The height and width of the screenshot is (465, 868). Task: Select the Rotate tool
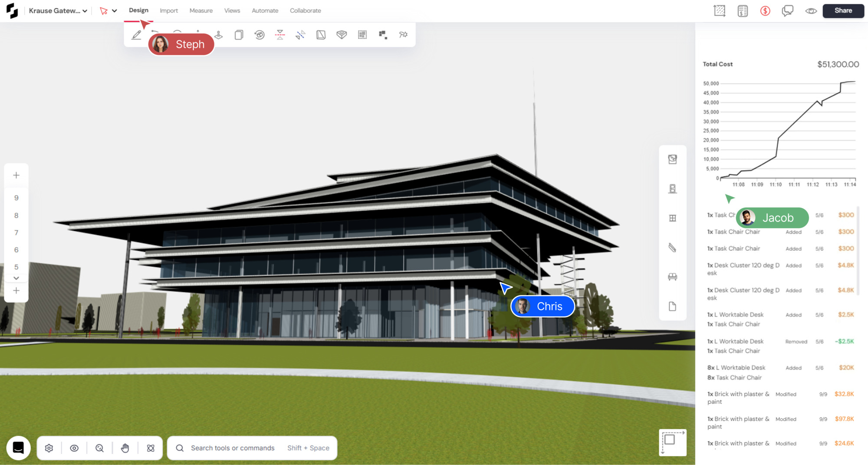click(259, 34)
